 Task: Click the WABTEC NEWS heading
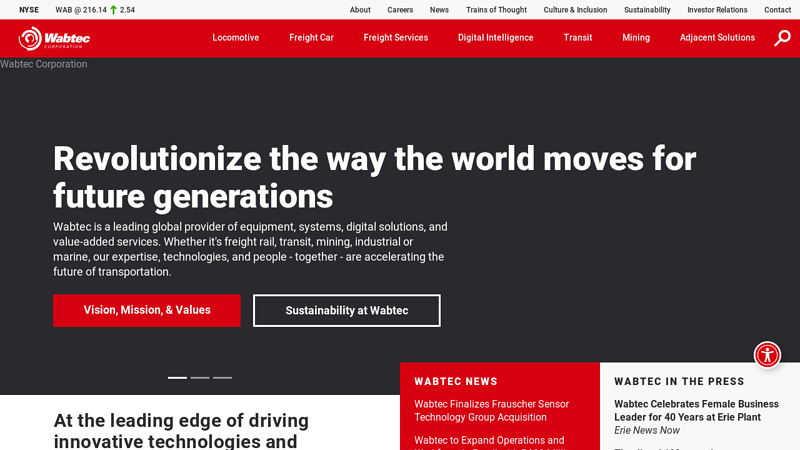click(x=456, y=381)
